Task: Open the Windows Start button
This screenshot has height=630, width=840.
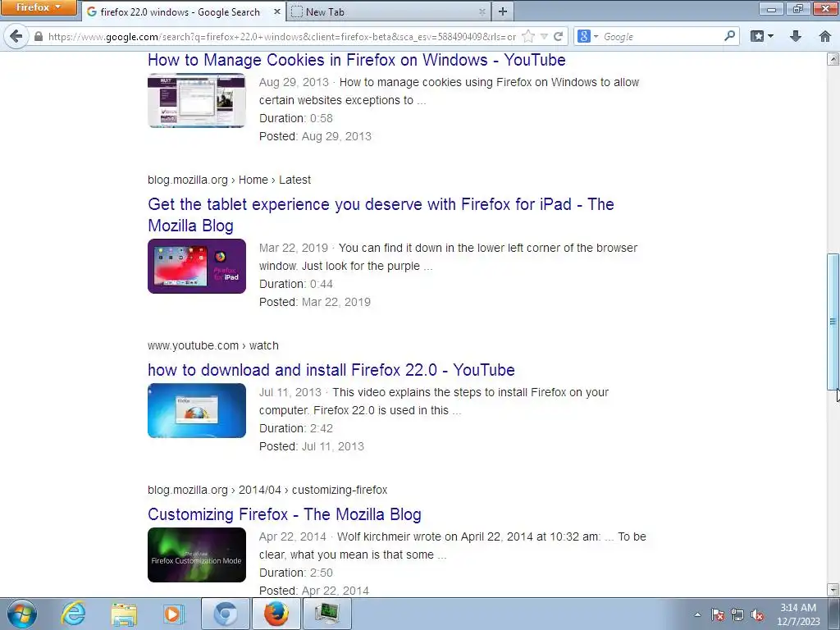Action: (x=22, y=614)
